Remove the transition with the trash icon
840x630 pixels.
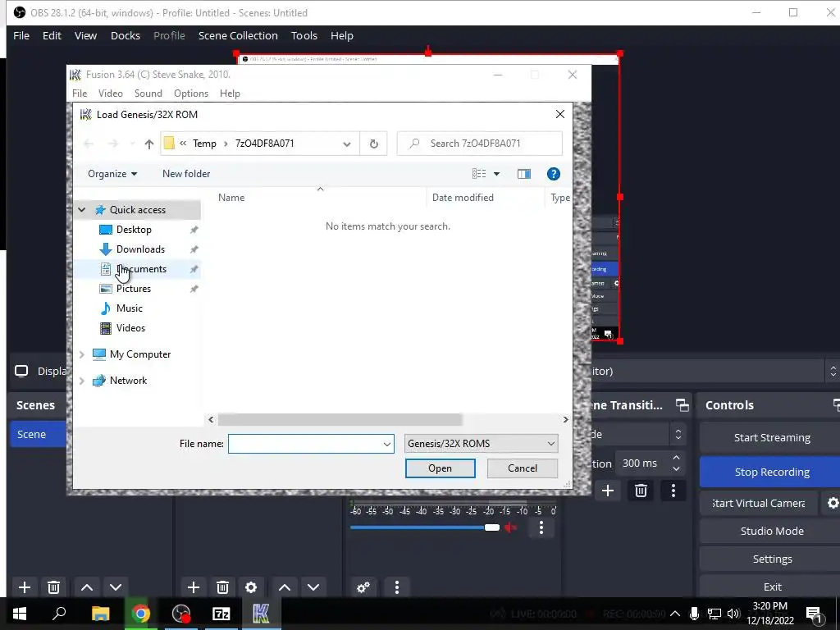[x=641, y=491]
